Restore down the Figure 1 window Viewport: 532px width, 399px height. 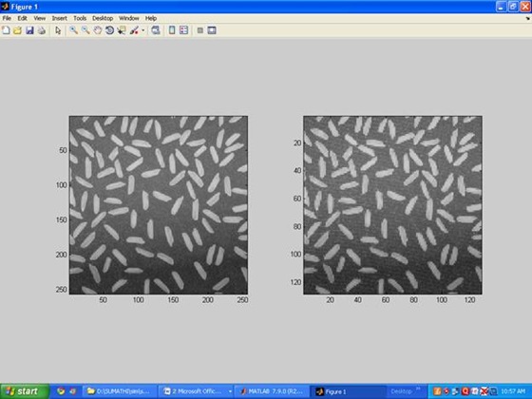(x=513, y=7)
